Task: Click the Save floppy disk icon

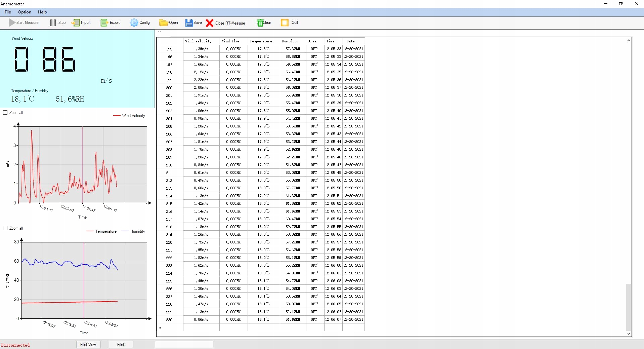Action: tap(189, 23)
